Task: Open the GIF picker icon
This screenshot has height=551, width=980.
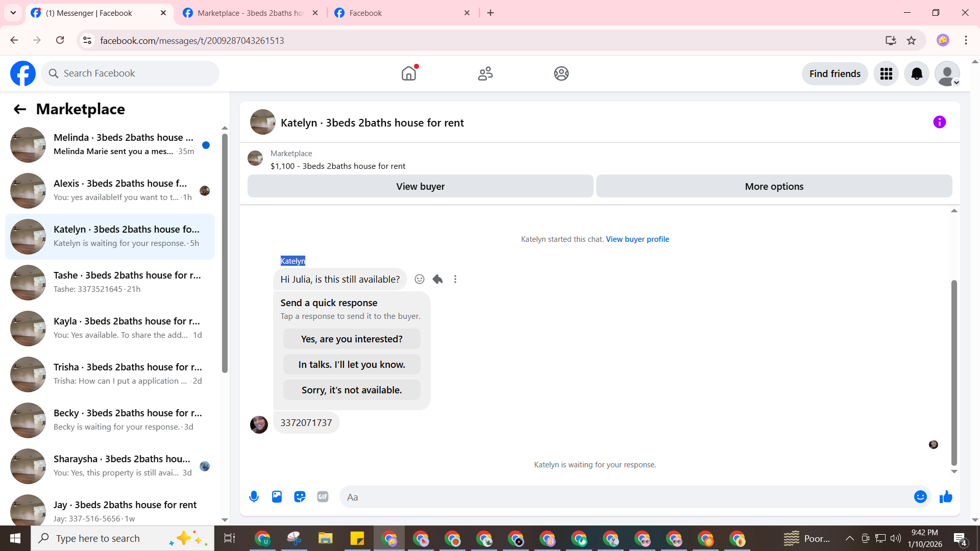Action: pos(323,496)
